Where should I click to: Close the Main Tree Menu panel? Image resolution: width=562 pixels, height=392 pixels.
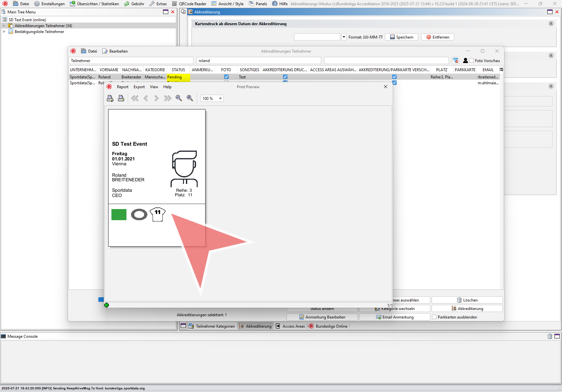173,12
